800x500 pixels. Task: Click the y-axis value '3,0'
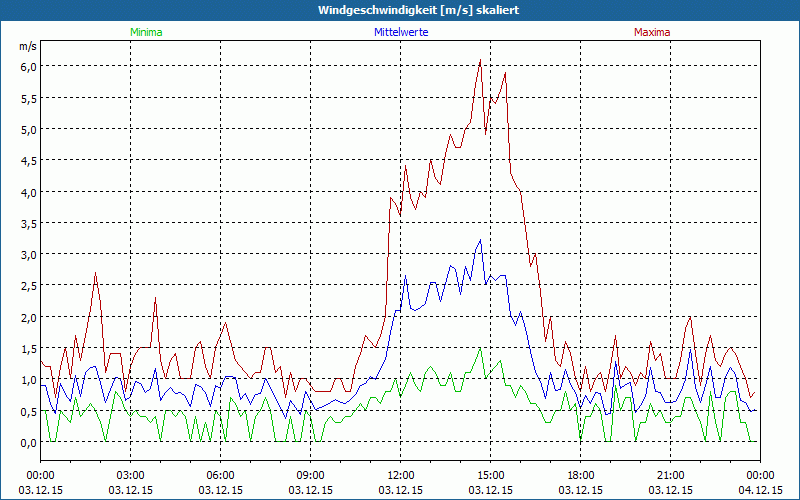point(29,255)
